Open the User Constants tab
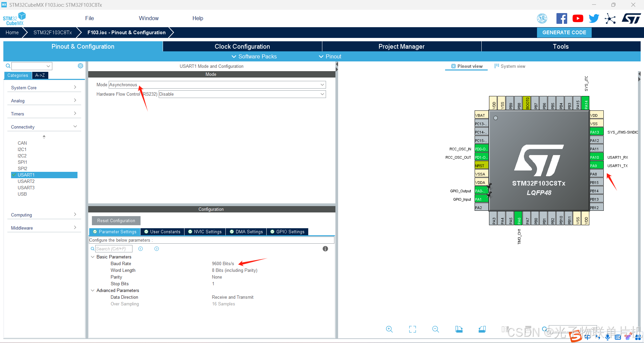The width and height of the screenshot is (644, 343). tap(162, 232)
